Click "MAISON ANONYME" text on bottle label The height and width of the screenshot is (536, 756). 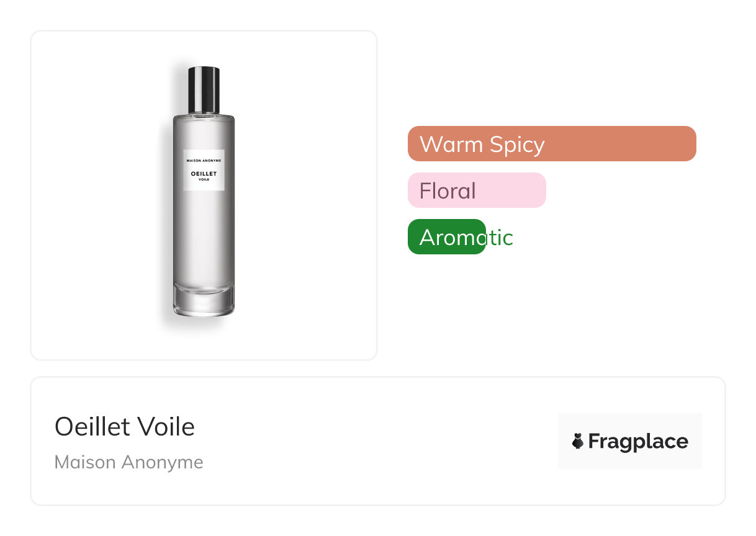204,161
